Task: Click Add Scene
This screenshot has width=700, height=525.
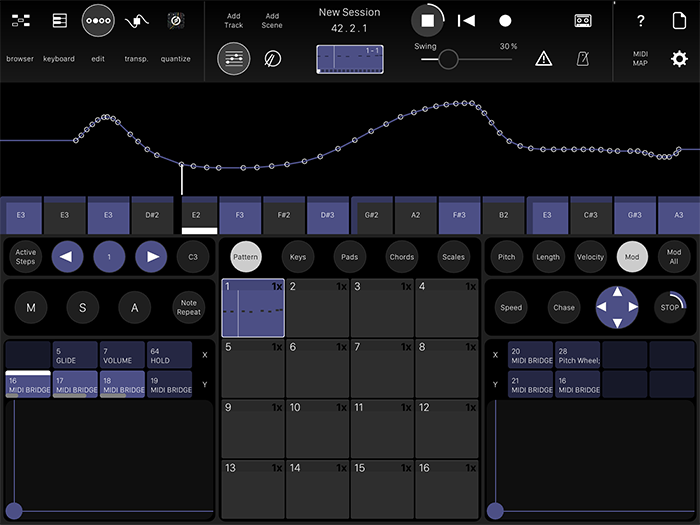Action: tap(272, 21)
